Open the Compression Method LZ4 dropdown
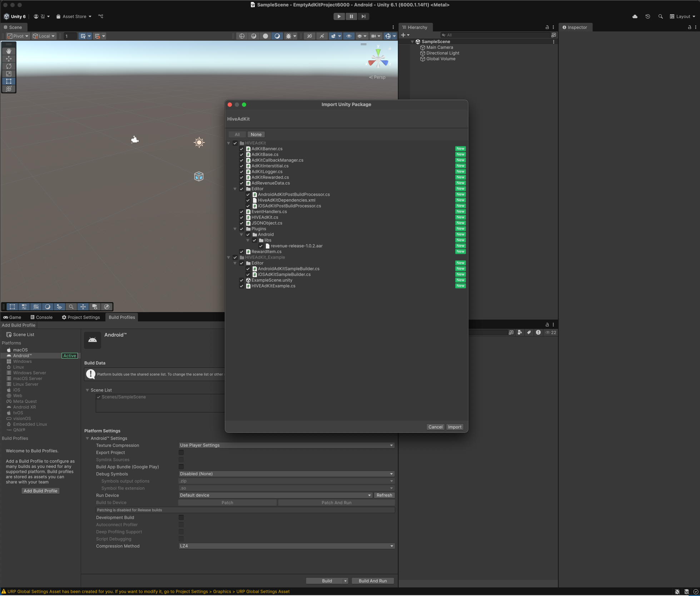This screenshot has height=596, width=700. [x=286, y=546]
